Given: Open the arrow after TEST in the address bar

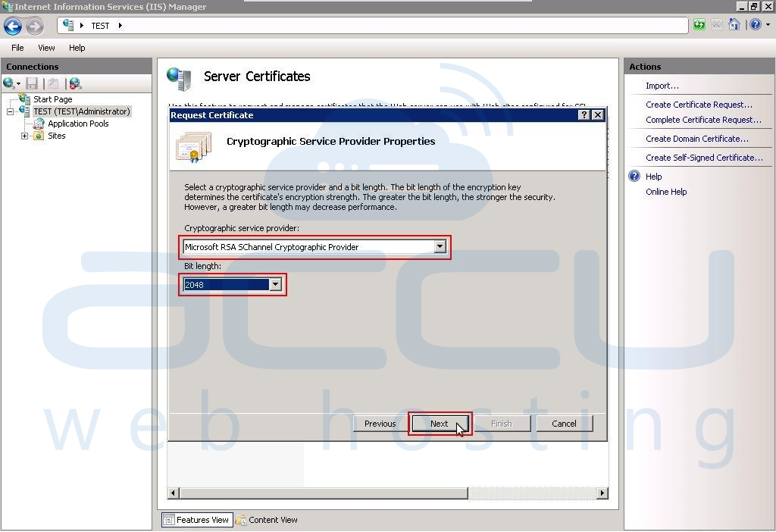Looking at the screenshot, I should [120, 25].
